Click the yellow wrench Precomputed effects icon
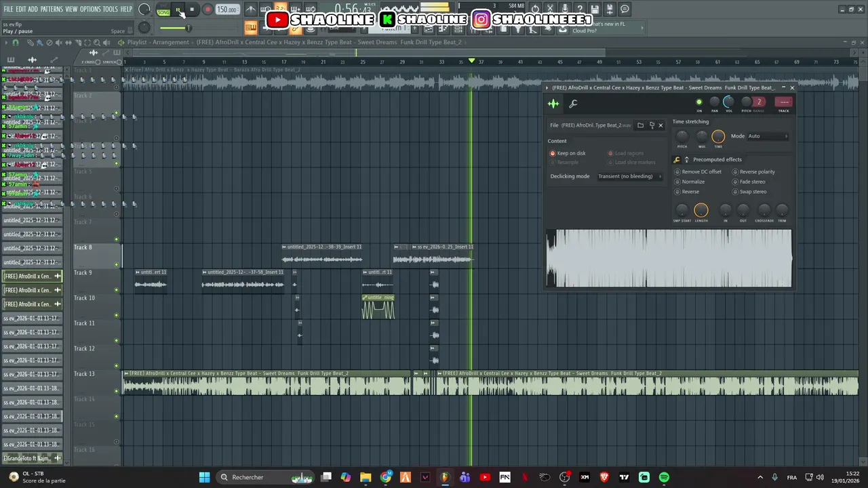This screenshot has height=488, width=868. 677,160
